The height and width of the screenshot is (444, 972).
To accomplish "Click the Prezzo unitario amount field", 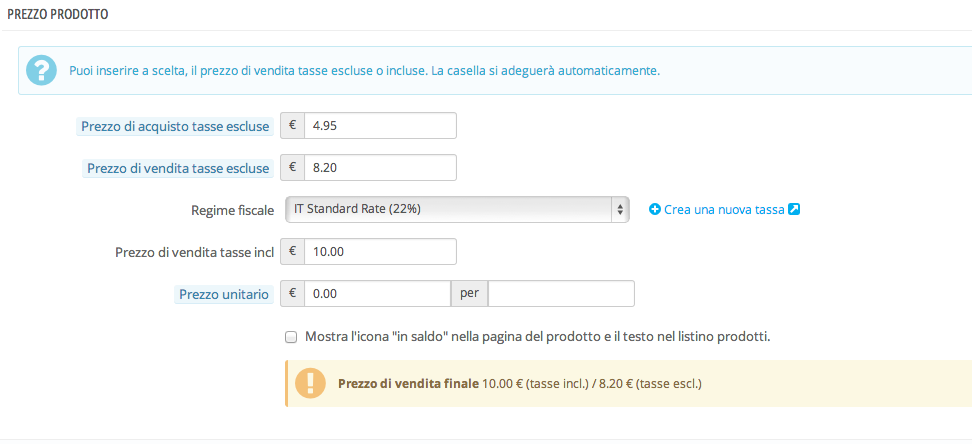I will click(378, 294).
